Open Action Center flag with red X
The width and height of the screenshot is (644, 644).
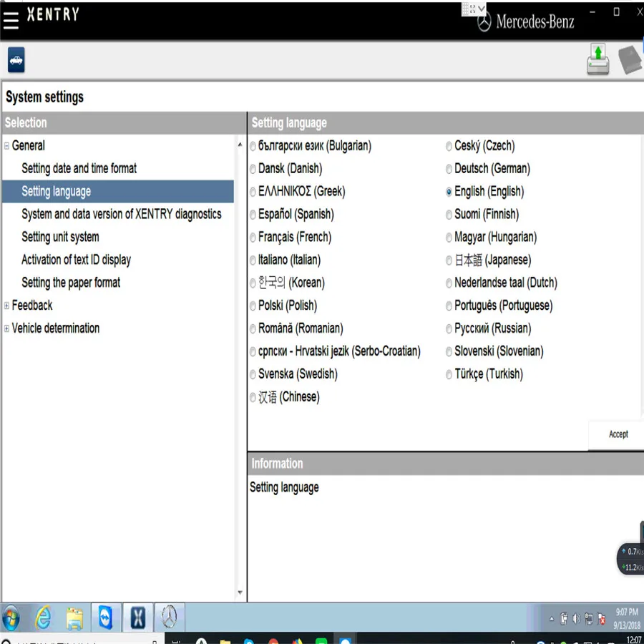[x=601, y=618]
